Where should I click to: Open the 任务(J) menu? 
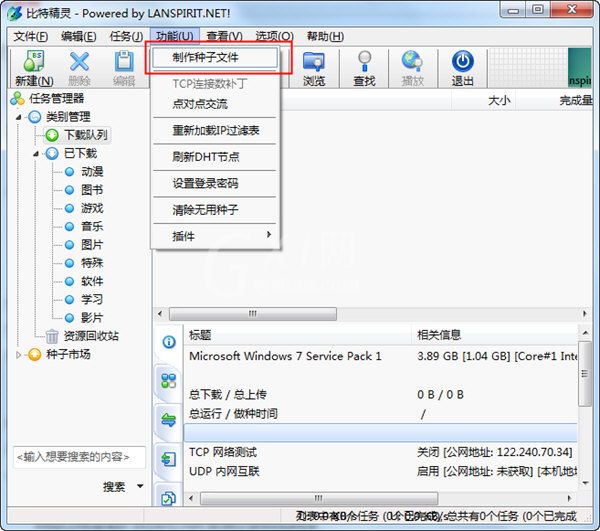(126, 36)
